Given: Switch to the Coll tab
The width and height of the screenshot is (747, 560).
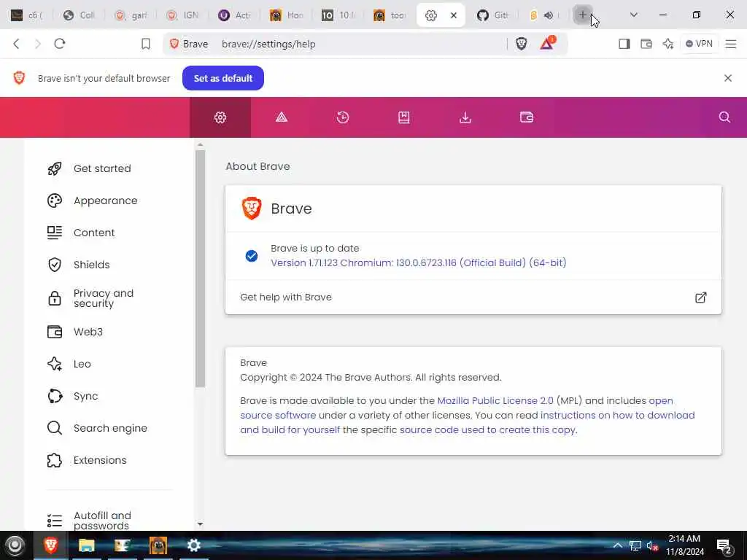Looking at the screenshot, I should click(x=79, y=15).
